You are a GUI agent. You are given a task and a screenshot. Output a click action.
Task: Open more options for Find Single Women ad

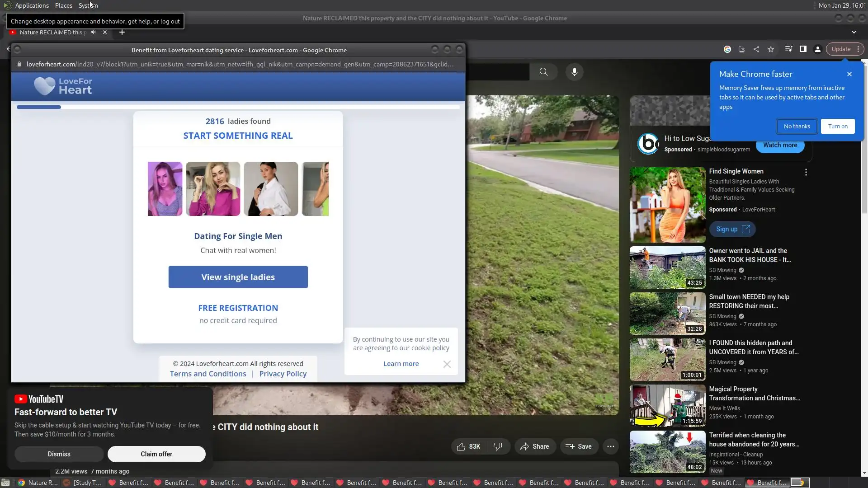(x=806, y=172)
